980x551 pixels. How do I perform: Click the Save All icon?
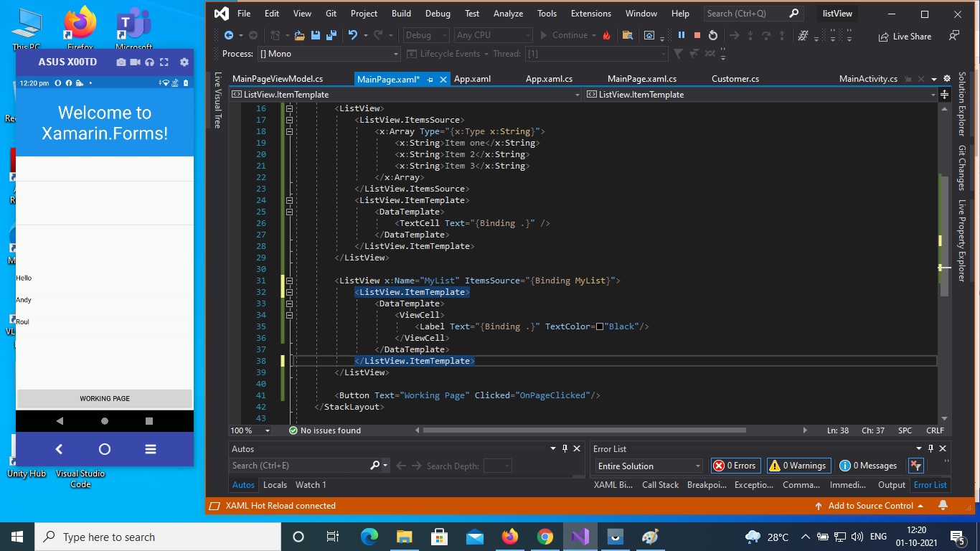(331, 35)
